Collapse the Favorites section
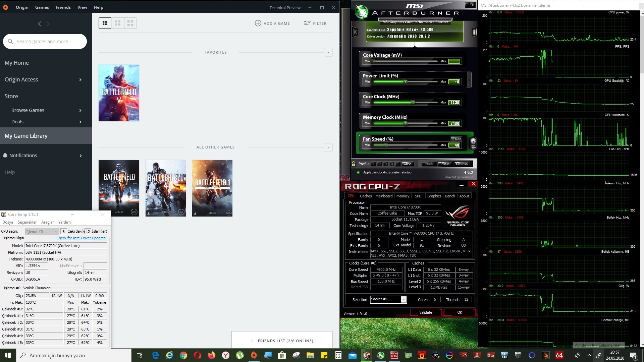This screenshot has width=644, height=362. pos(328,52)
